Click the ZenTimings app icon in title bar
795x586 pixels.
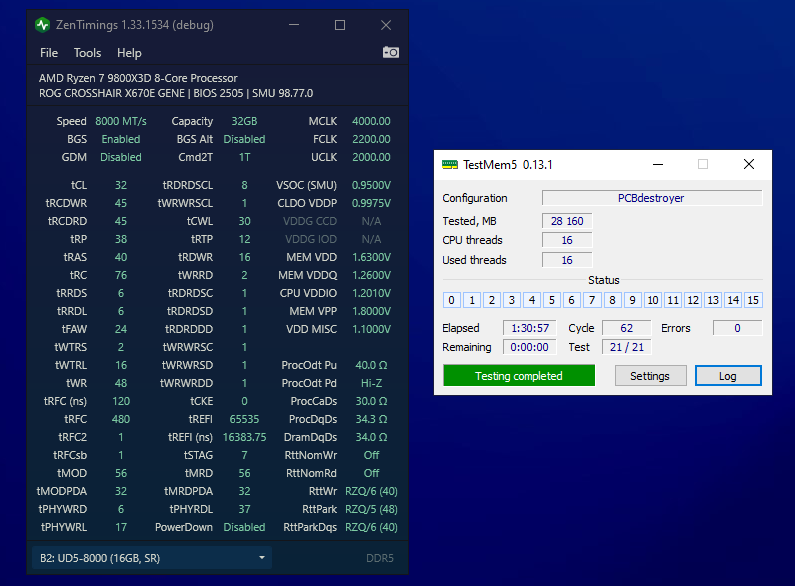point(42,25)
